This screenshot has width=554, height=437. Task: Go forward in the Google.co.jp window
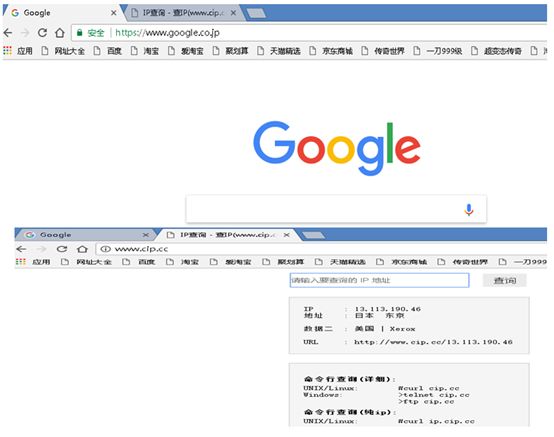coord(25,33)
